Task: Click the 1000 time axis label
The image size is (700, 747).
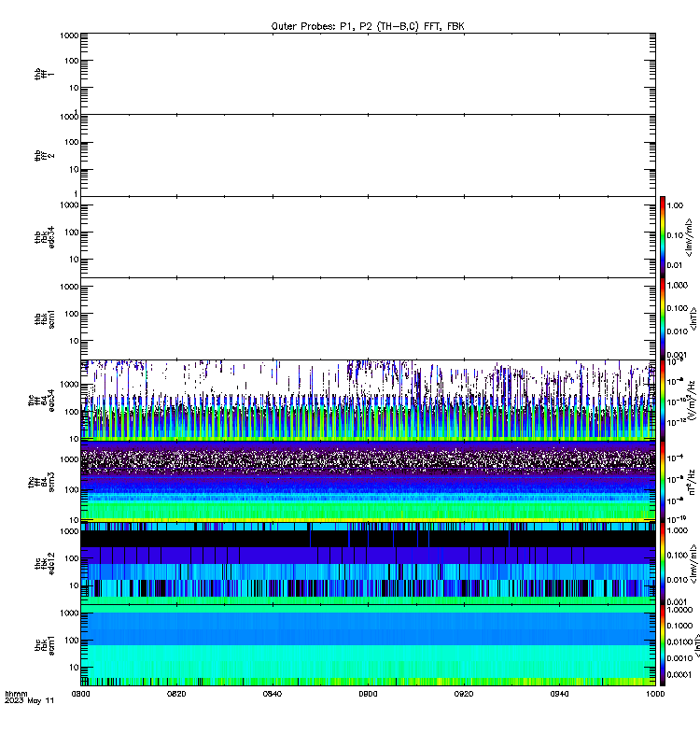Action: pos(655,694)
